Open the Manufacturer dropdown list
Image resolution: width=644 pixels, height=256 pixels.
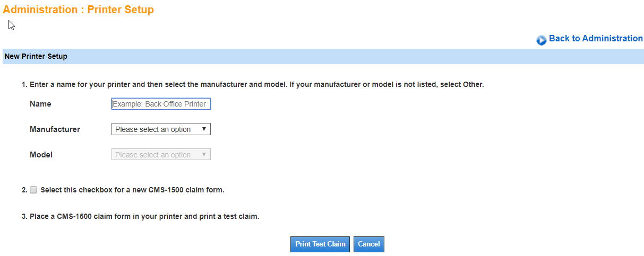[161, 129]
